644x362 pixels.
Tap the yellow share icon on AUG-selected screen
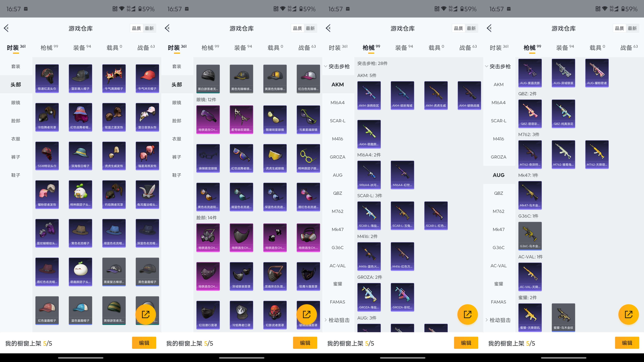(628, 315)
